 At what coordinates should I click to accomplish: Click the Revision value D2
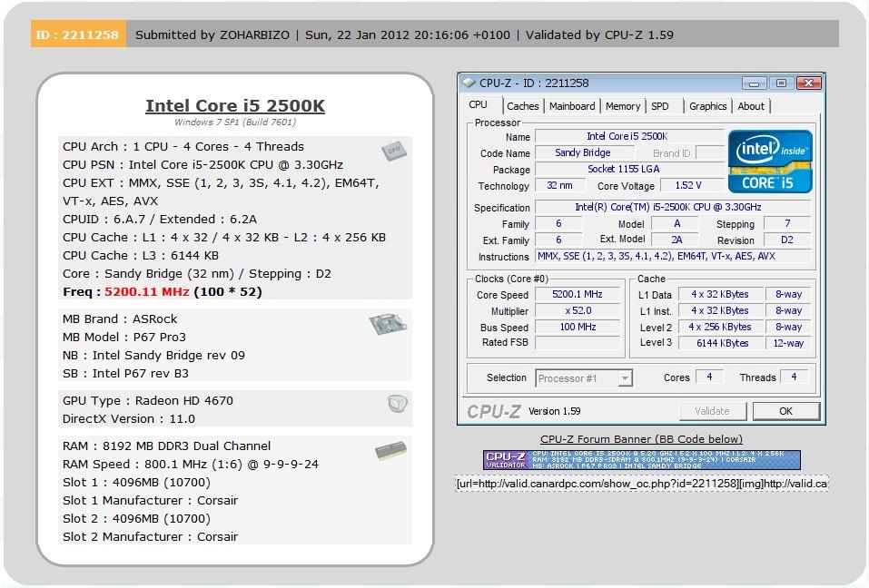(787, 240)
